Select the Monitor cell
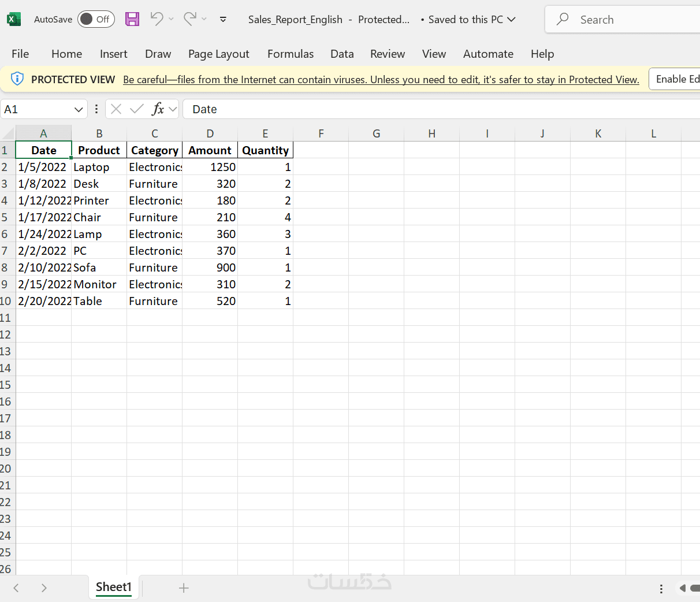 coord(99,284)
